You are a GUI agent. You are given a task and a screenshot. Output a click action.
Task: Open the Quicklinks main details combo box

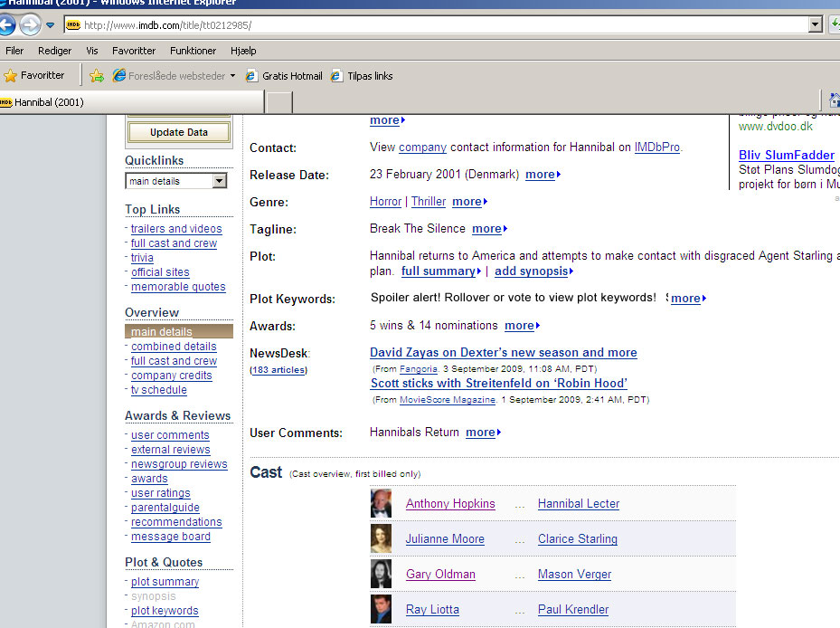click(x=175, y=181)
